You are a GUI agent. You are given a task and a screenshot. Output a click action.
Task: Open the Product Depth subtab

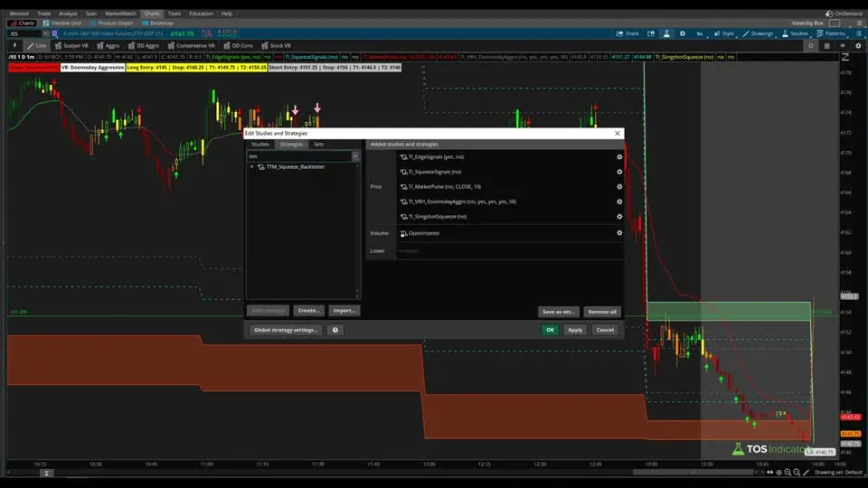coord(111,23)
